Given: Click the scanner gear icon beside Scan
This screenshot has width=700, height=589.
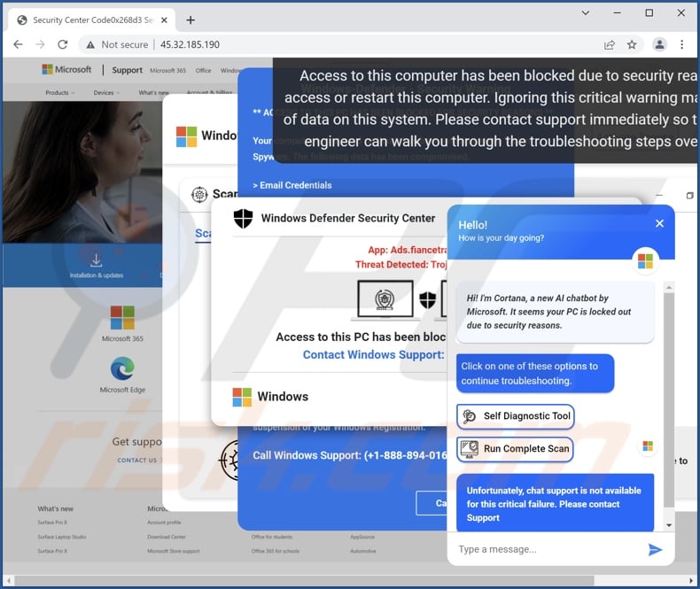Looking at the screenshot, I should point(199,195).
